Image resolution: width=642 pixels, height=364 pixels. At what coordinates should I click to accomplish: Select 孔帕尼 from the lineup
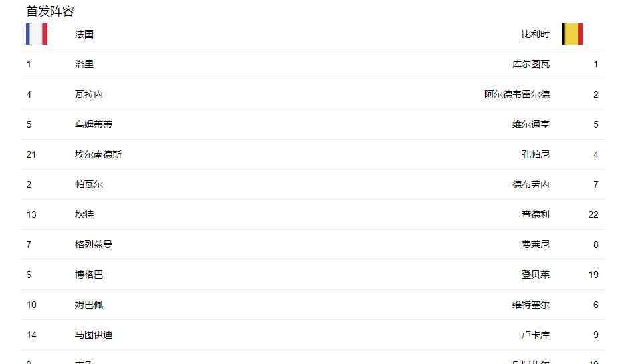pos(535,155)
